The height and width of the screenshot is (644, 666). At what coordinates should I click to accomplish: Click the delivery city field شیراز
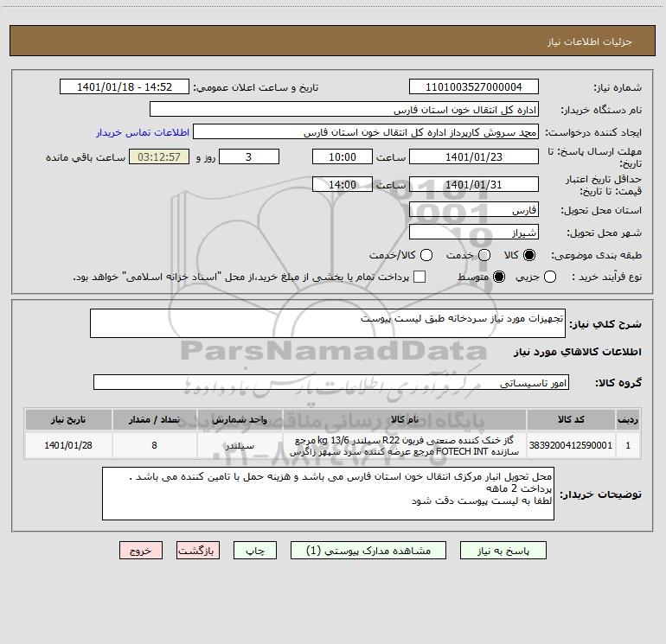[x=474, y=233]
